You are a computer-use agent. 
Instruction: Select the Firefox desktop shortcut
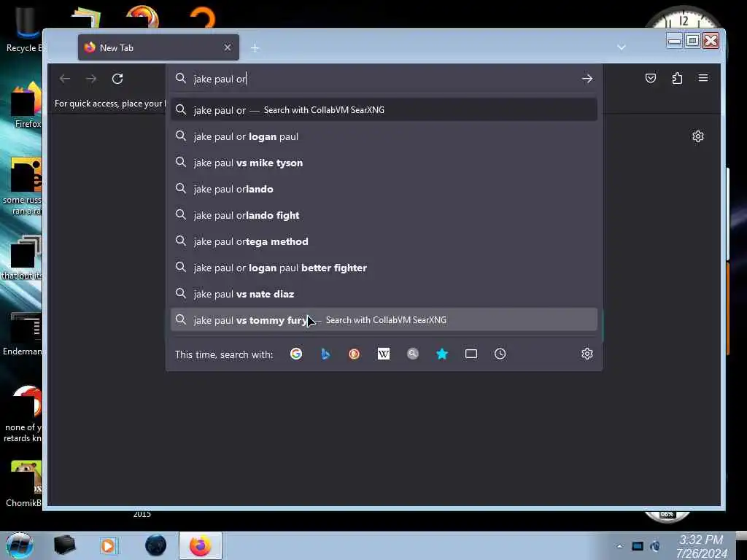point(26,105)
